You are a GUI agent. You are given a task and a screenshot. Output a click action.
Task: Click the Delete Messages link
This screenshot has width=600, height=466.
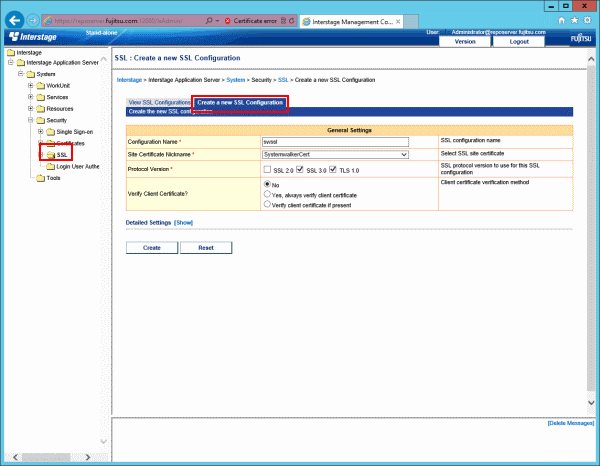(x=571, y=423)
